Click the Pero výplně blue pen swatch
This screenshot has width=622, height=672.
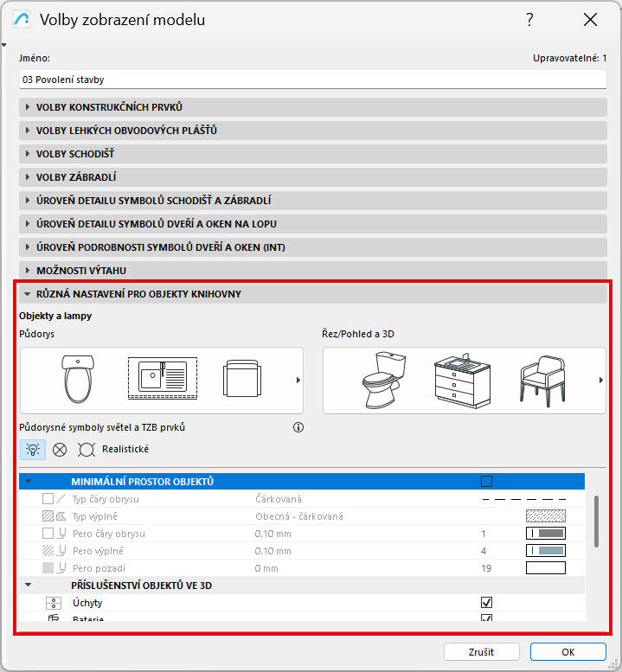[546, 551]
